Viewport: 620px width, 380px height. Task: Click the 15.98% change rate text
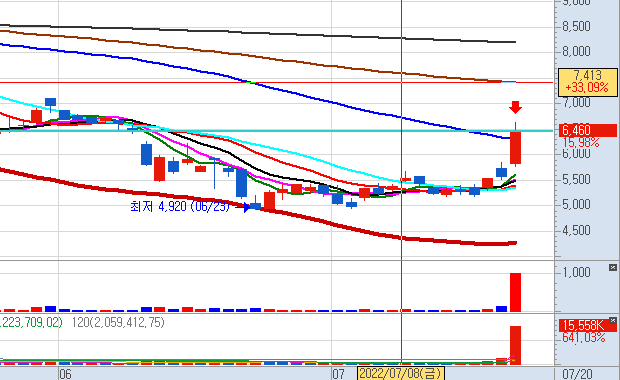pos(581,142)
